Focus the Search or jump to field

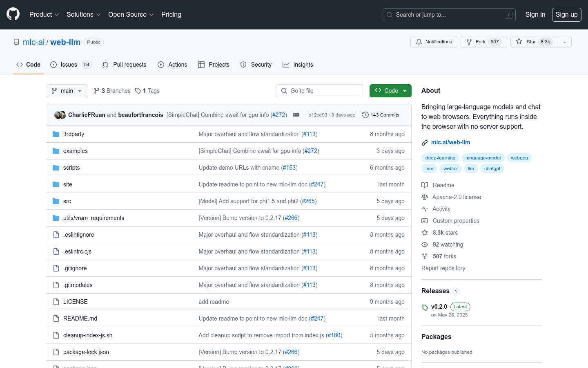click(449, 15)
